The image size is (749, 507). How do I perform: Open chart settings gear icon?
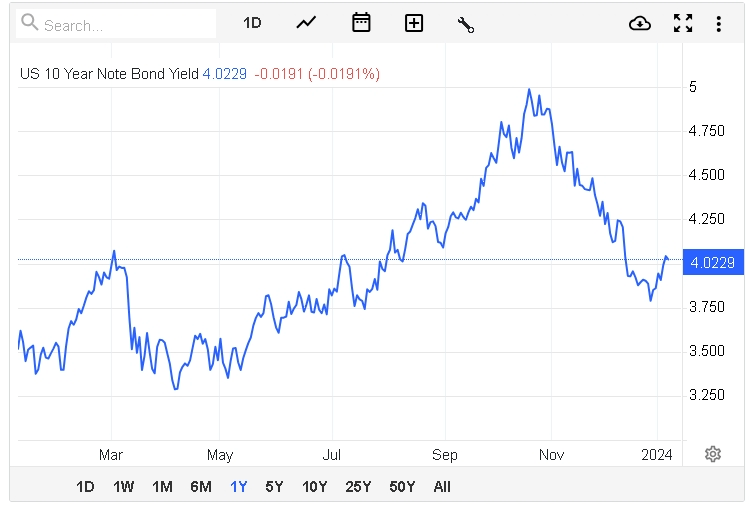pos(713,454)
